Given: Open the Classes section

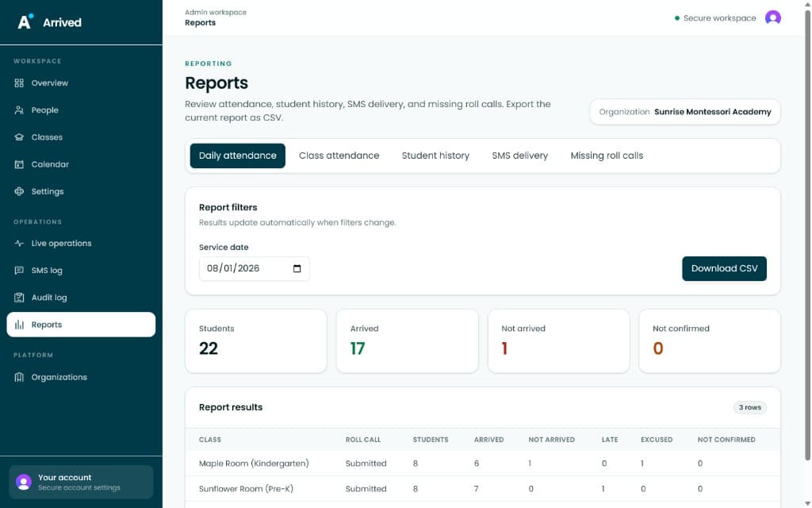Looking at the screenshot, I should [x=81, y=137].
